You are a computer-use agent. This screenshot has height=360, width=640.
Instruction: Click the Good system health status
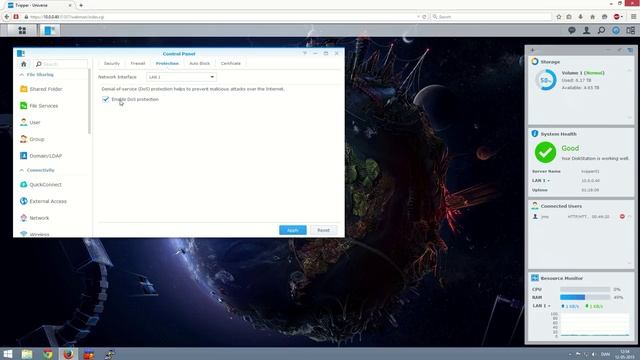(x=570, y=148)
